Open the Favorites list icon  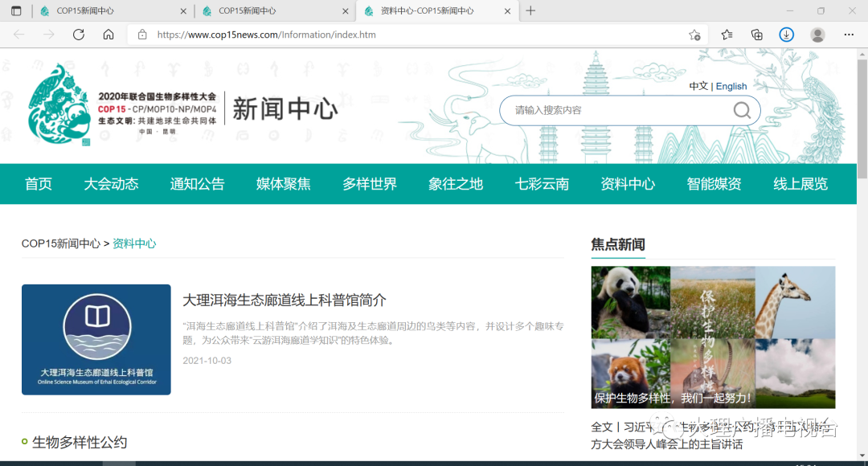pyautogui.click(x=727, y=35)
